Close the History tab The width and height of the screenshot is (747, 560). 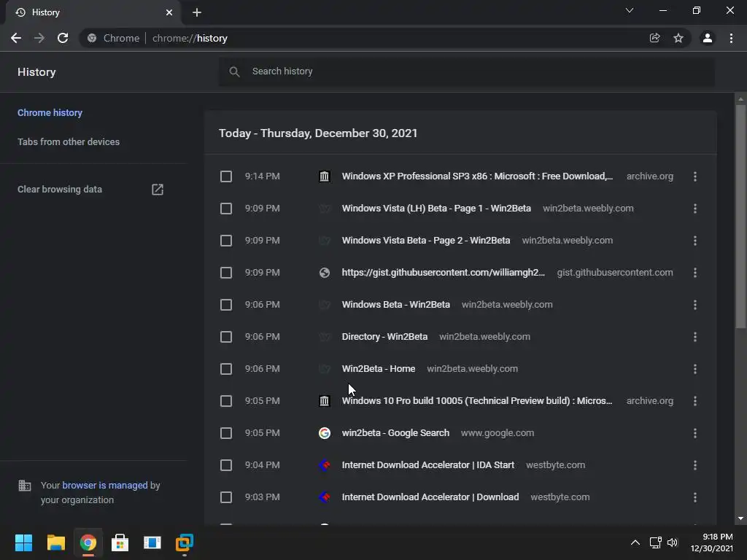(169, 12)
